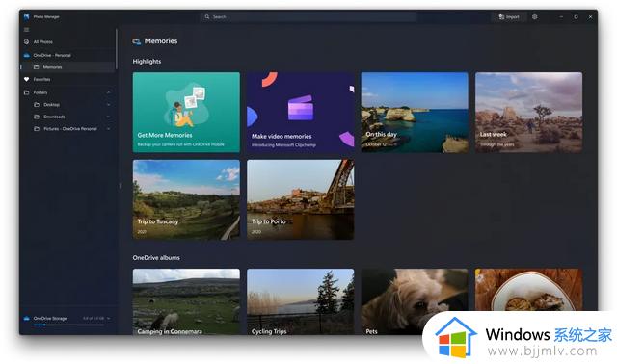Expand the OneDrive Storage chevron

coord(108,318)
